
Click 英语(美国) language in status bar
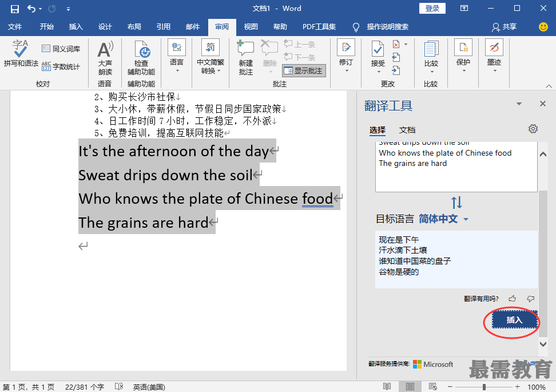[149, 387]
